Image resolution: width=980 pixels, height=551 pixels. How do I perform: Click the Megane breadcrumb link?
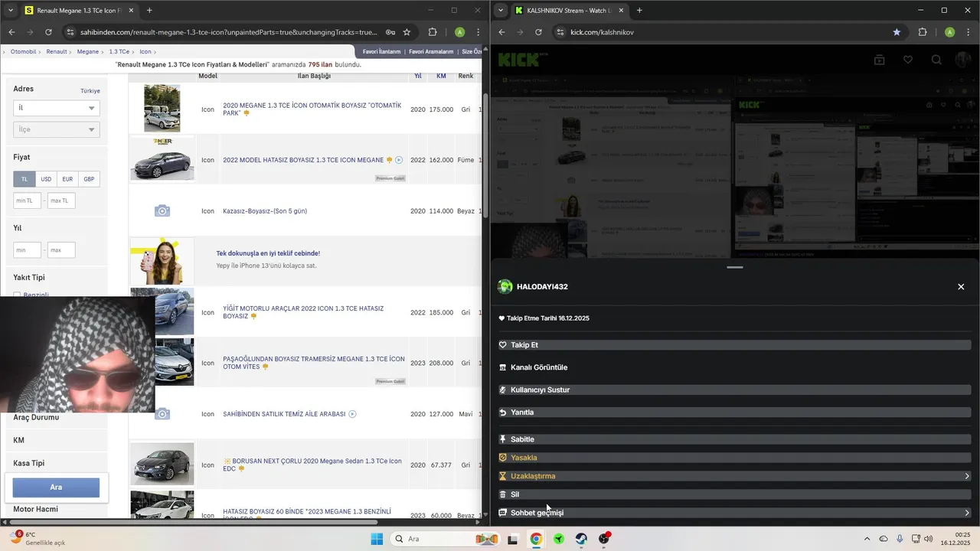[x=88, y=51]
